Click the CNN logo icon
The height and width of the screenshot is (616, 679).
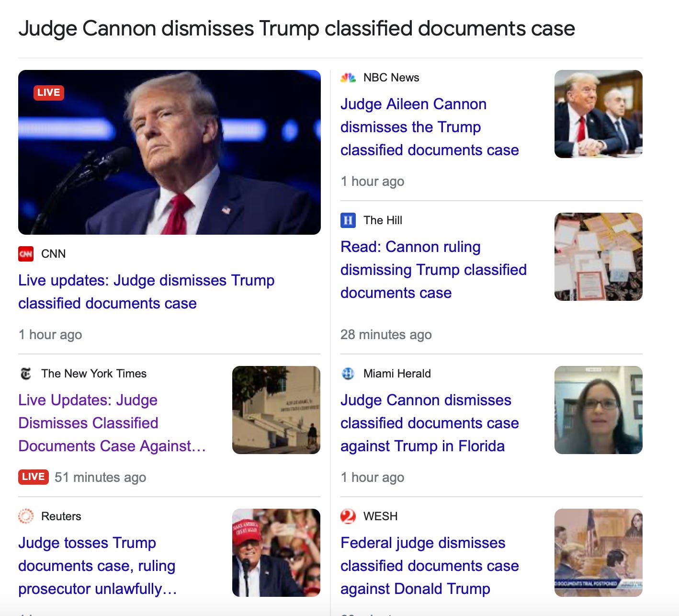[26, 254]
